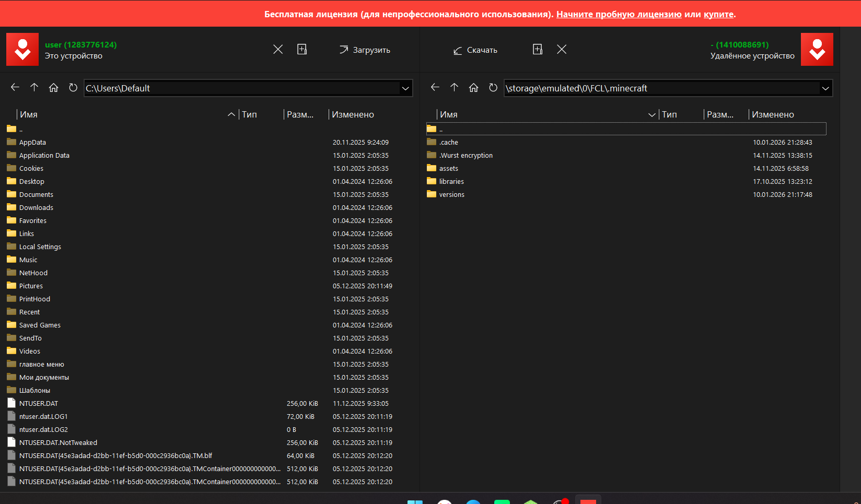Delete selected item on remote device
861x504 pixels.
tap(562, 50)
